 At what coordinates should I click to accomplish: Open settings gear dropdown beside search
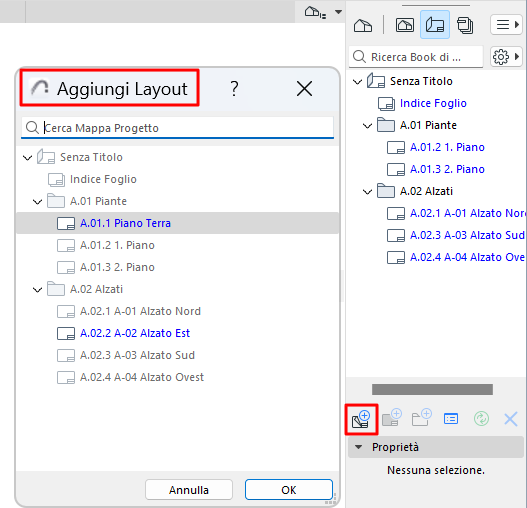pos(507,57)
